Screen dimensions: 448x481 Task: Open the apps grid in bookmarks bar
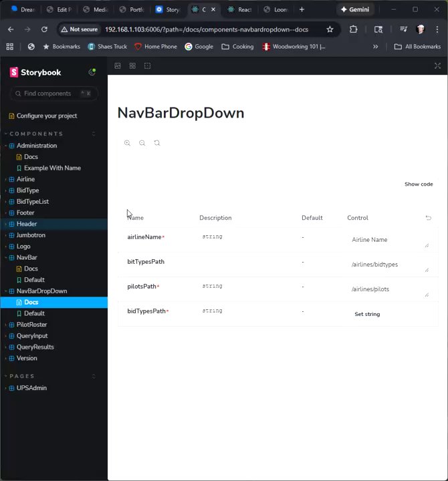[10, 47]
